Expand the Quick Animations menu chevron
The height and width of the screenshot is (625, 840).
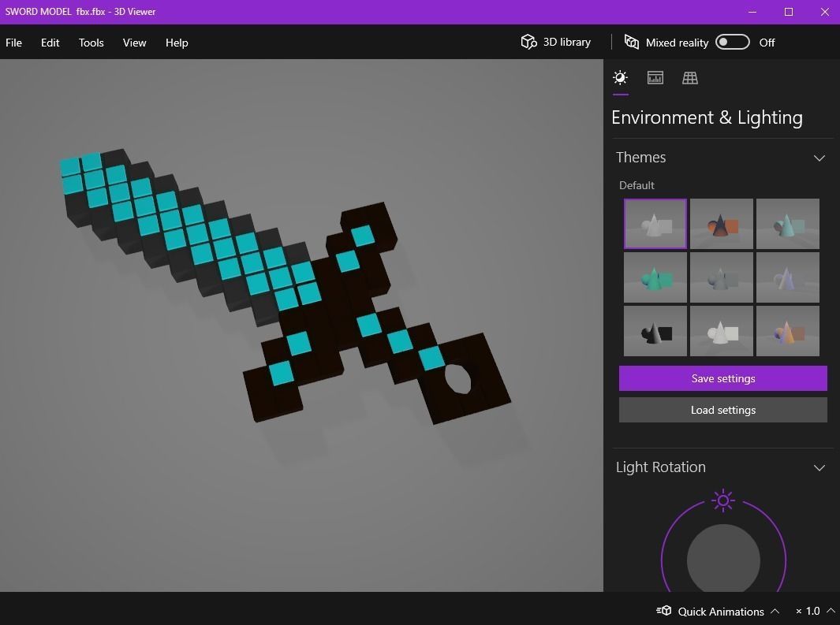(775, 611)
